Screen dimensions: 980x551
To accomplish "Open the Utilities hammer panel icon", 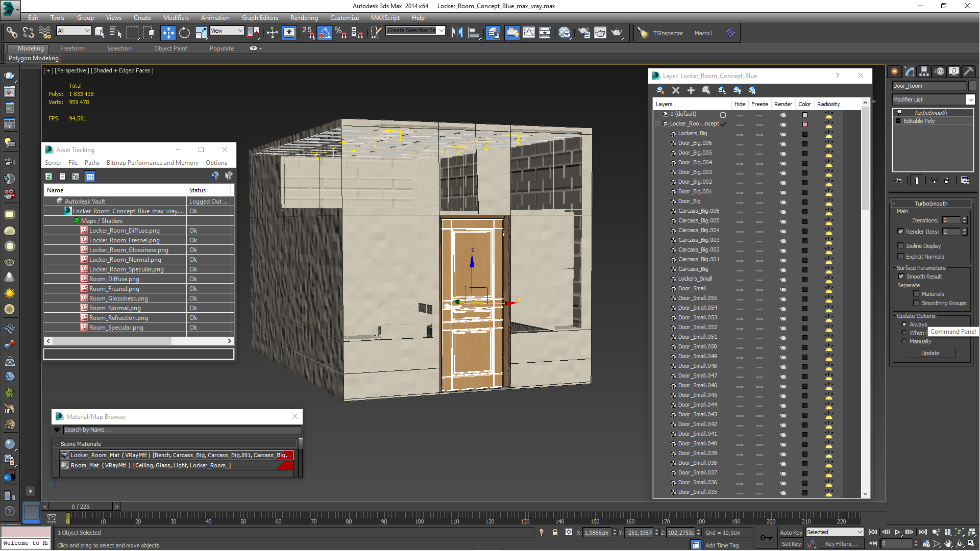I will [968, 71].
